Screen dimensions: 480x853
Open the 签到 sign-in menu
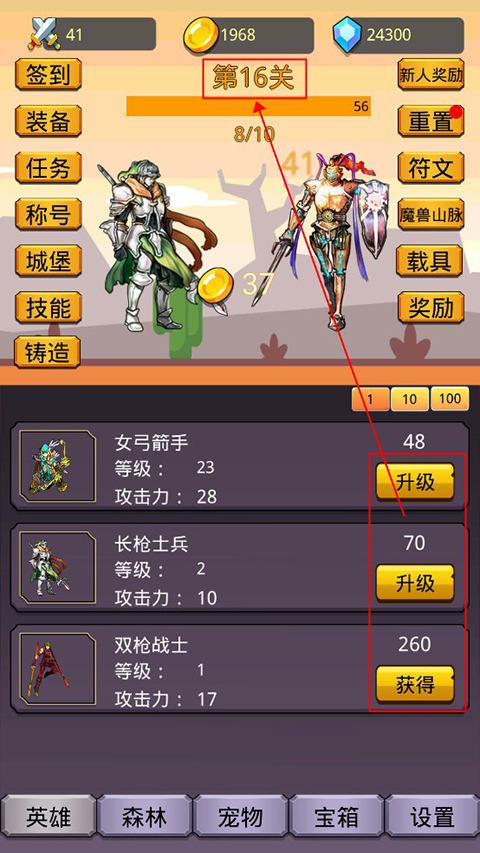48,75
